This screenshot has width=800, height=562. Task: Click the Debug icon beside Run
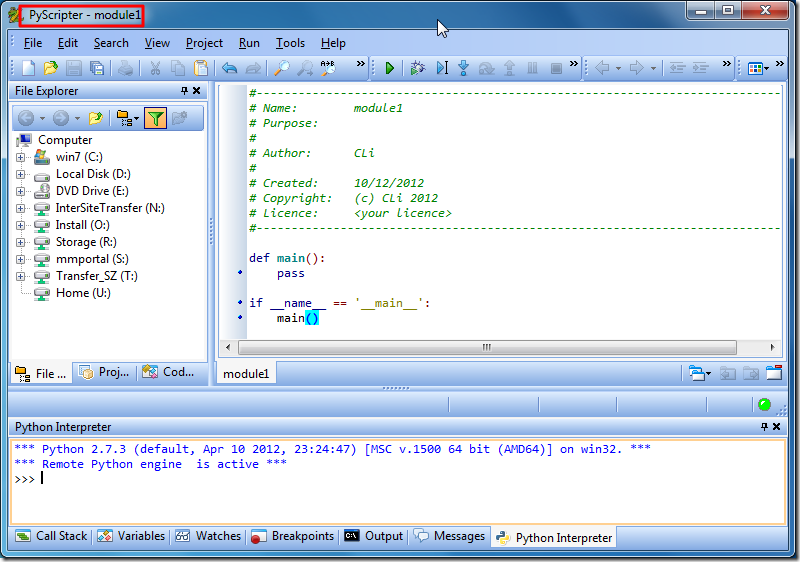(x=417, y=68)
